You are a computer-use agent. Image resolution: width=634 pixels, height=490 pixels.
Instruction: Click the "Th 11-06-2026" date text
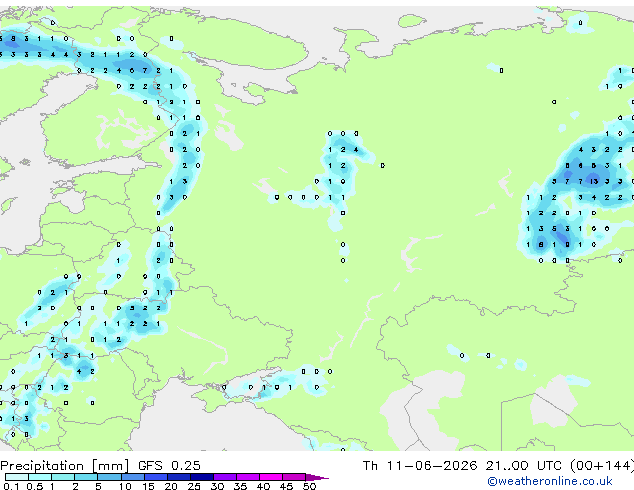[420, 466]
